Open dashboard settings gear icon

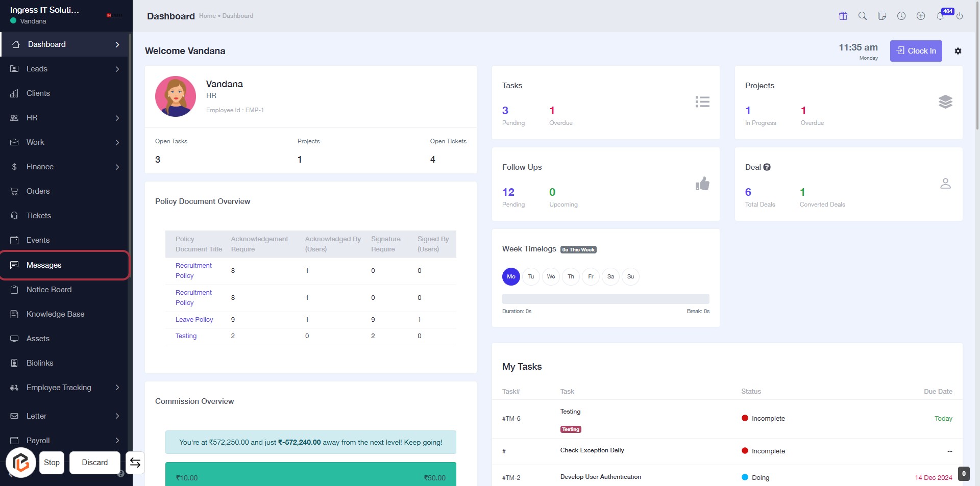pos(958,51)
